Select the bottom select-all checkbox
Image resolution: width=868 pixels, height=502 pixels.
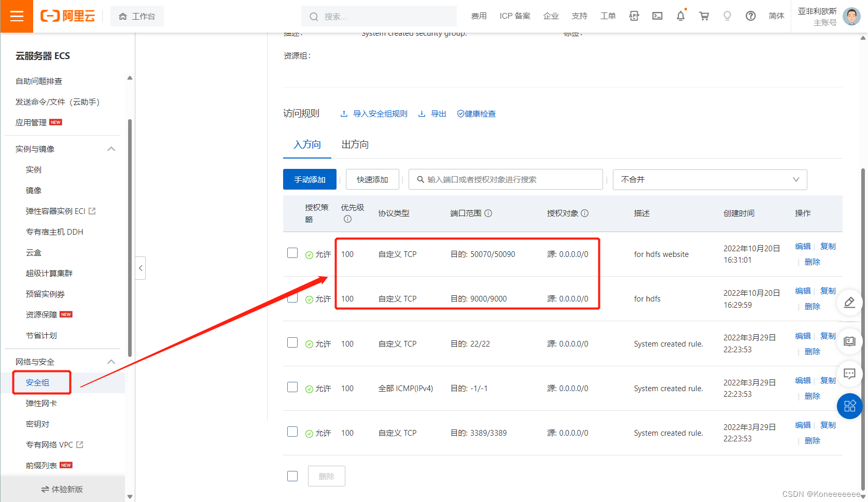[x=292, y=475]
